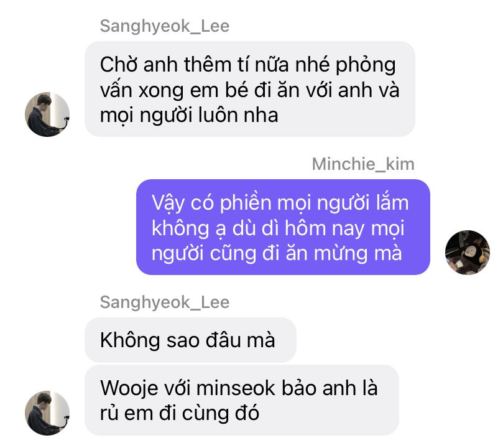View Minchie_kim's penguin plush profile picture
The height and width of the screenshot is (448, 503).
tap(468, 253)
